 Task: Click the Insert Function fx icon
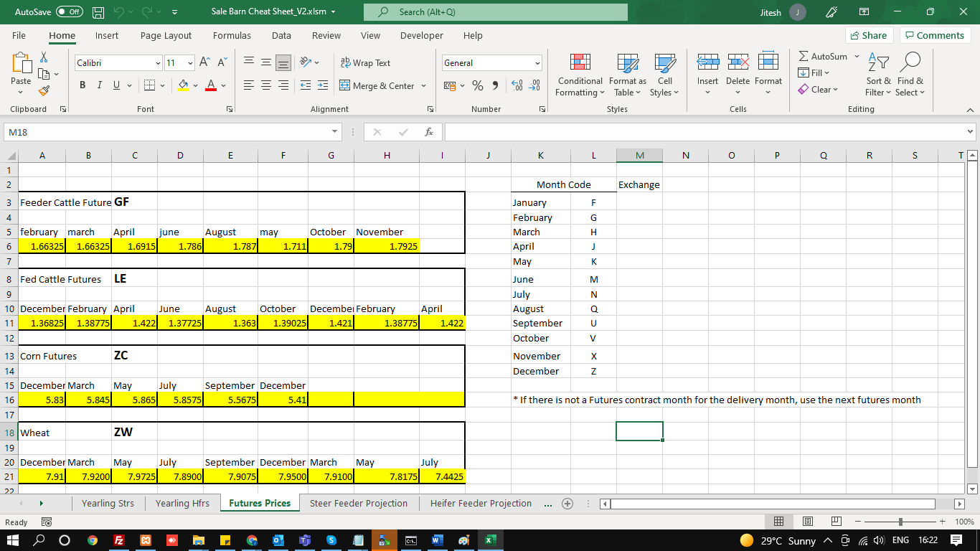pos(428,133)
